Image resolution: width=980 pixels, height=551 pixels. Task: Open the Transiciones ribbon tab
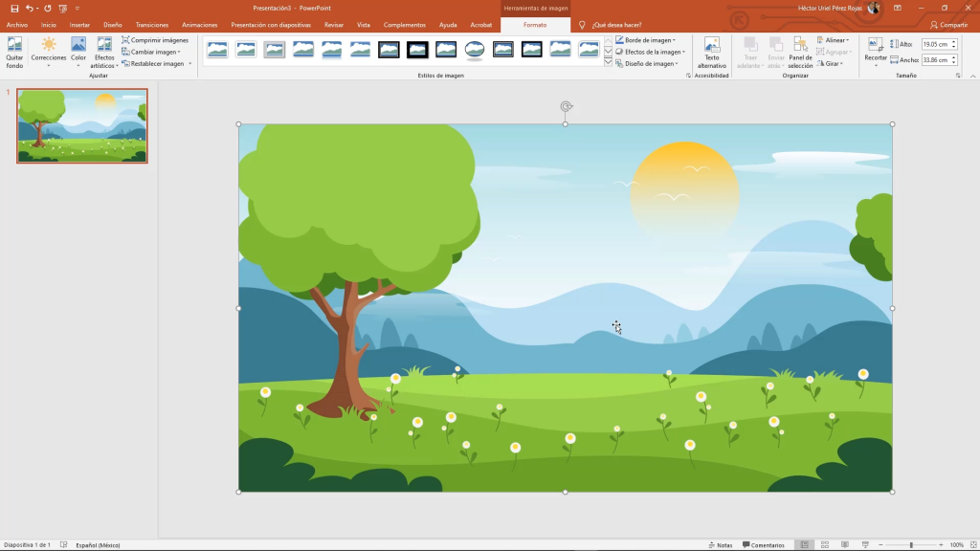tap(152, 25)
